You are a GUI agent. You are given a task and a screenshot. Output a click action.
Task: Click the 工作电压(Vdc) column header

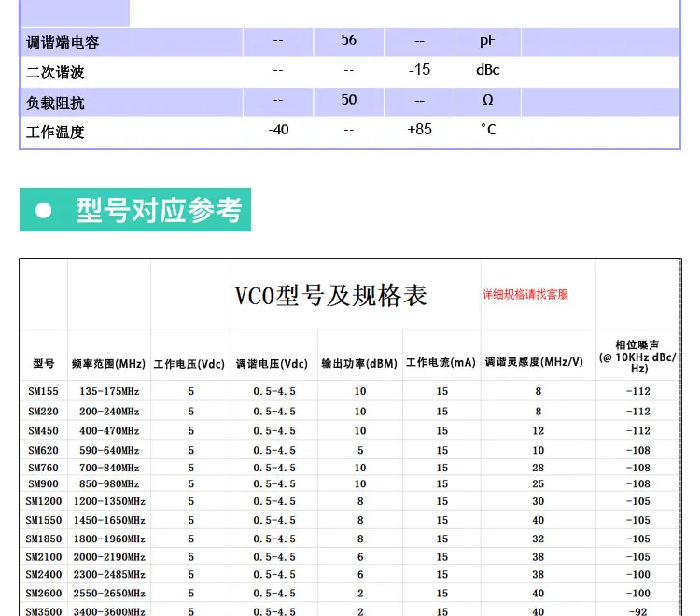coord(189,364)
